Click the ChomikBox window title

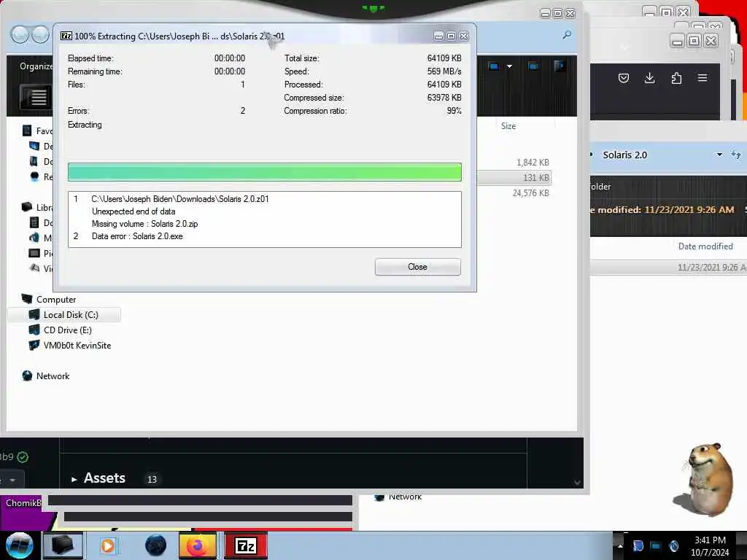point(23,503)
